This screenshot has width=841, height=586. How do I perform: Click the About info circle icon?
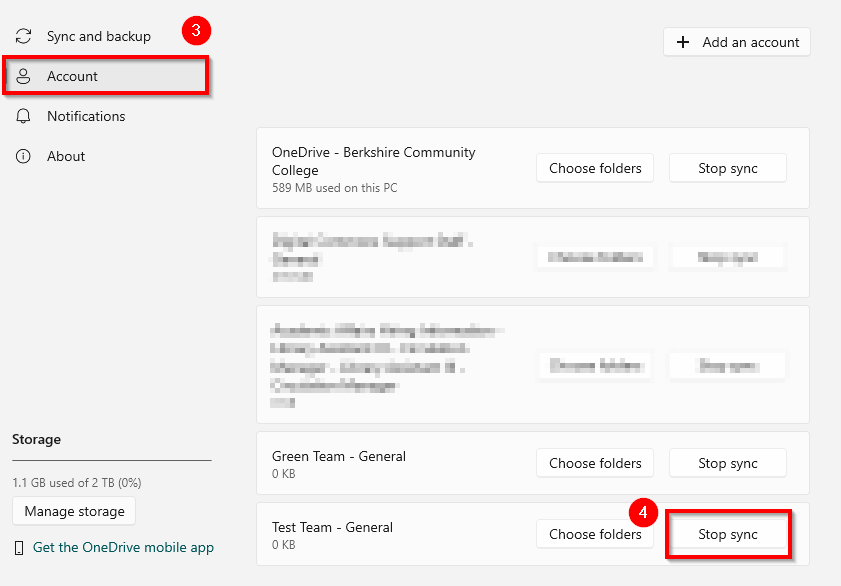[x=23, y=156]
